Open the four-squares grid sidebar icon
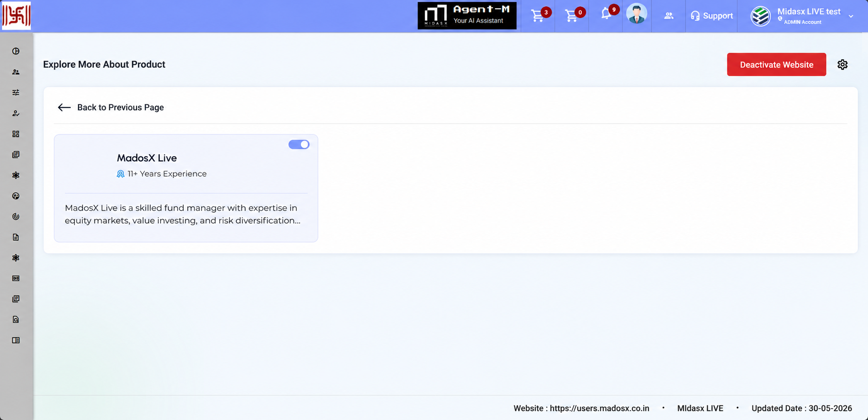Image resolution: width=868 pixels, height=420 pixels. [x=16, y=134]
